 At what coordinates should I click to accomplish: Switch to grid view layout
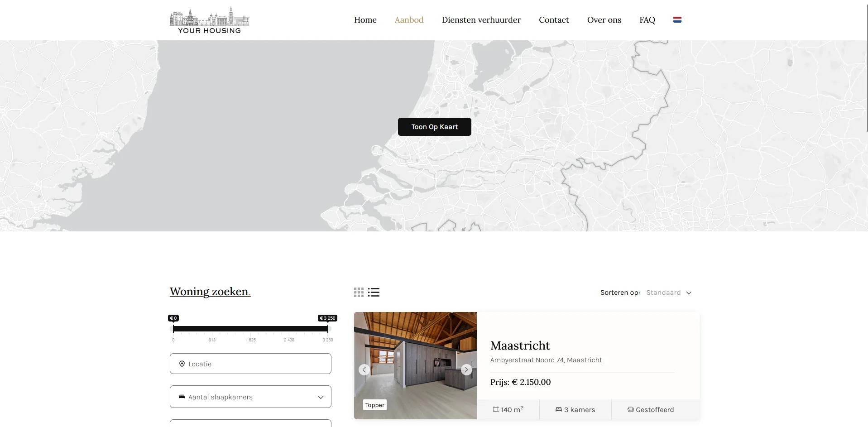tap(359, 293)
